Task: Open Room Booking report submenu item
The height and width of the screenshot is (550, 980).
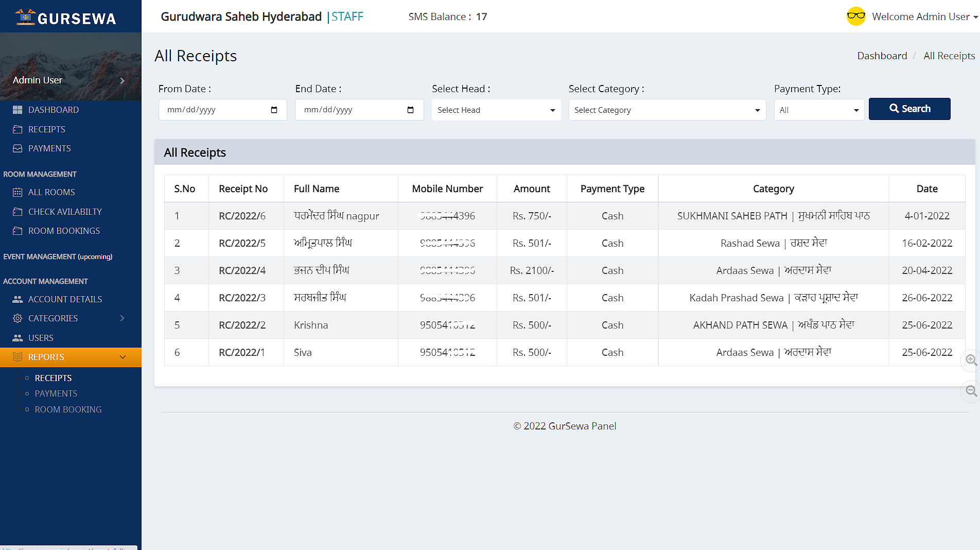Action: (68, 409)
